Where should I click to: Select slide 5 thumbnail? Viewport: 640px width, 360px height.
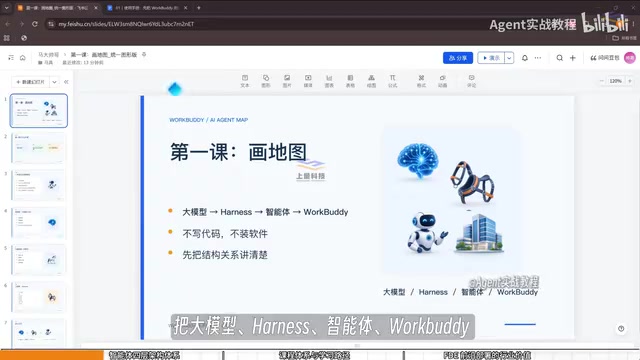pyautogui.click(x=38, y=260)
